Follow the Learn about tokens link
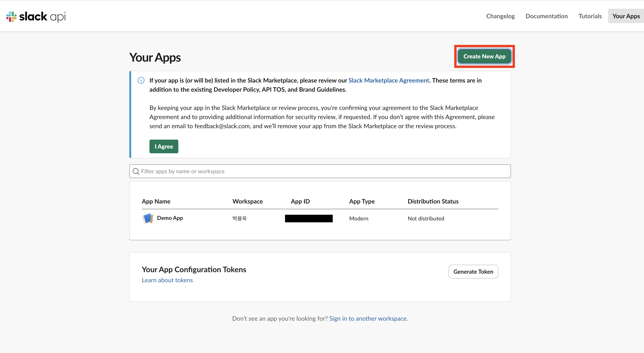The height and width of the screenshot is (353, 644). point(167,280)
